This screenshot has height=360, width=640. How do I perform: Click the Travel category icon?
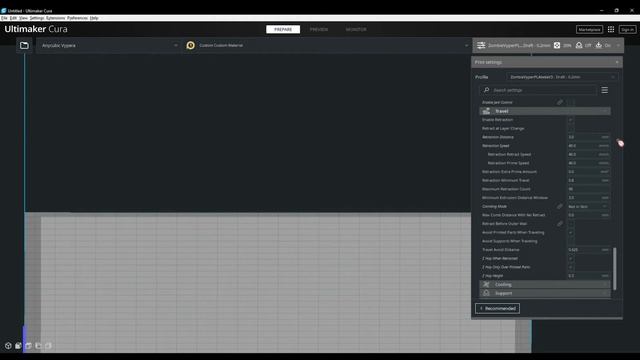click(486, 111)
